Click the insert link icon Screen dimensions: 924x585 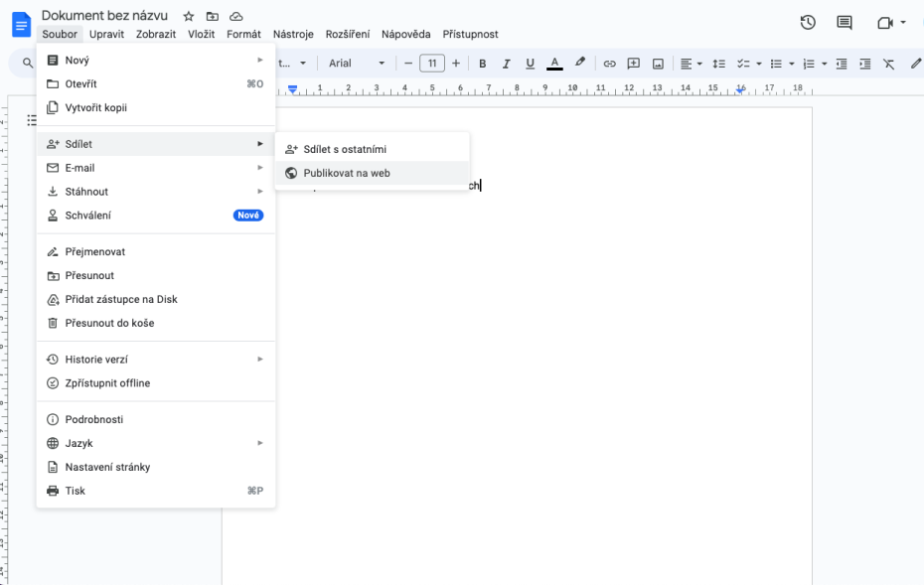pos(609,64)
